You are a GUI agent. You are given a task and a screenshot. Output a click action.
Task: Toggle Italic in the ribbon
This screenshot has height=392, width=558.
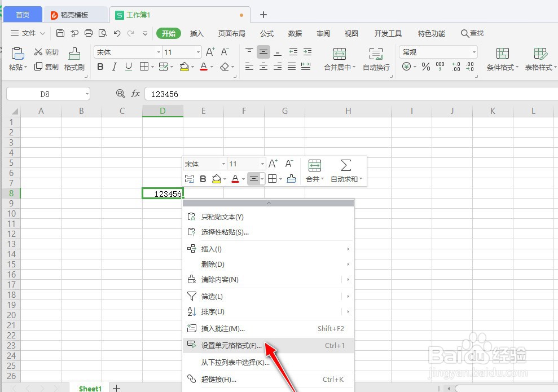[x=114, y=67]
